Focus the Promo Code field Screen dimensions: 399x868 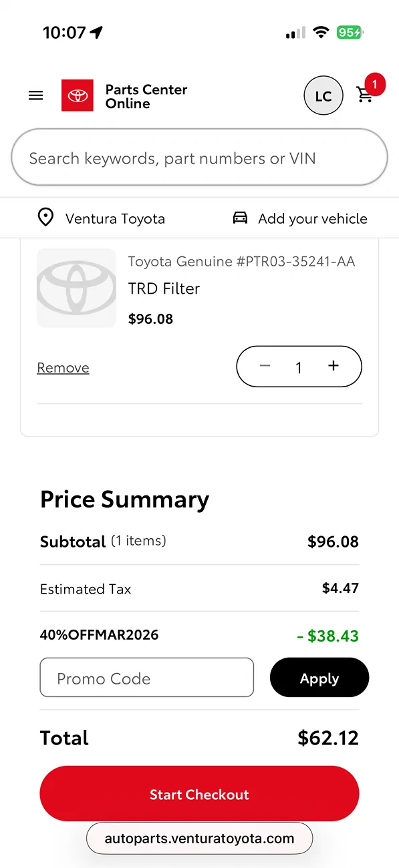147,678
